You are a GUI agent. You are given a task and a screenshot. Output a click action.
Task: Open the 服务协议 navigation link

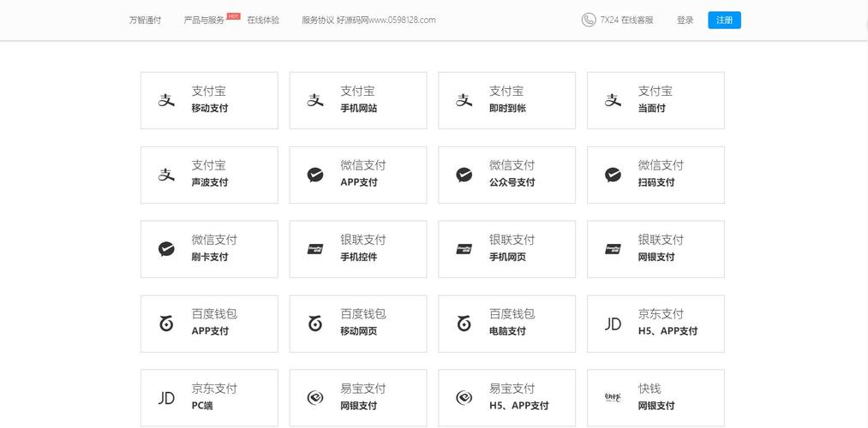318,20
